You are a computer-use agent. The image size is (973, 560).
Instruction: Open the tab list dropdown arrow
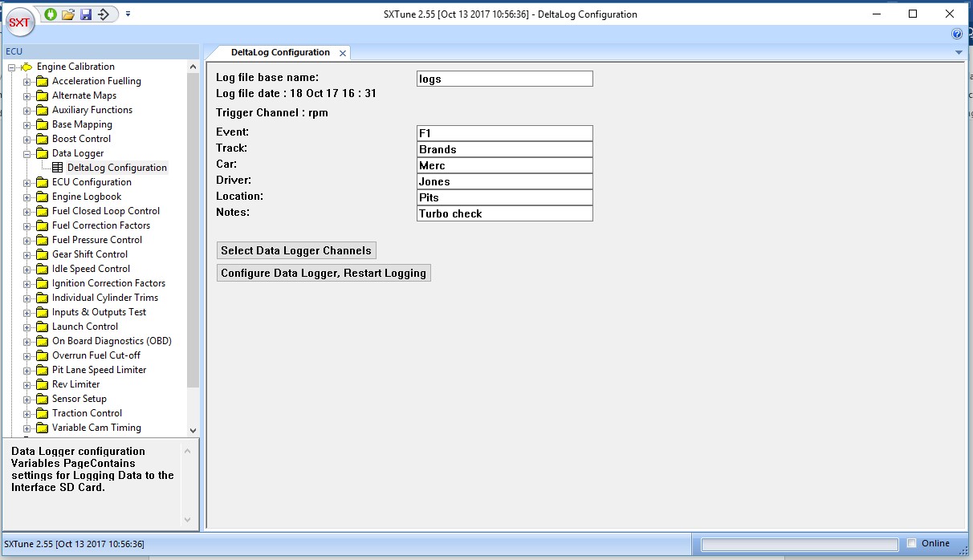pyautogui.click(x=959, y=52)
